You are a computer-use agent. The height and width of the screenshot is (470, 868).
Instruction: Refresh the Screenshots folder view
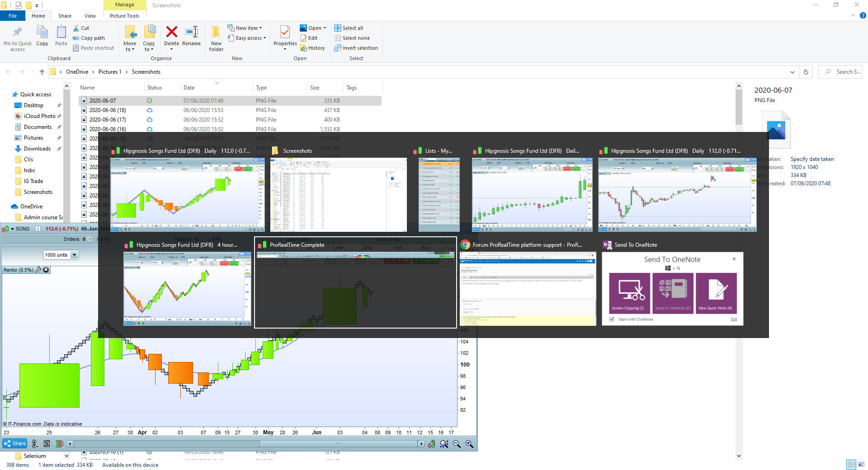[806, 72]
